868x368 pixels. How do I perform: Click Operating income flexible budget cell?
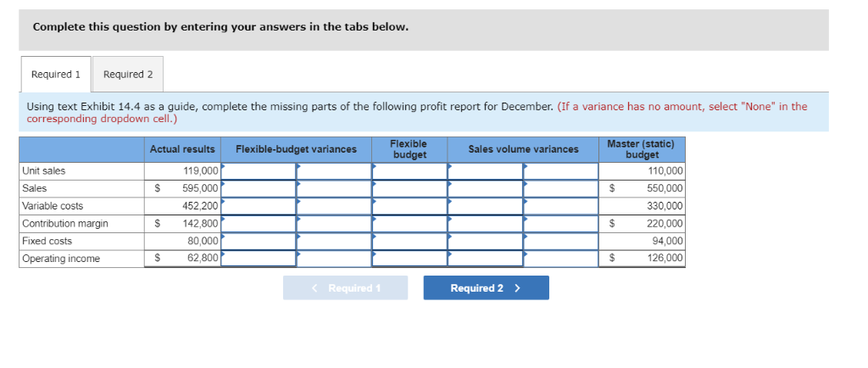click(409, 259)
